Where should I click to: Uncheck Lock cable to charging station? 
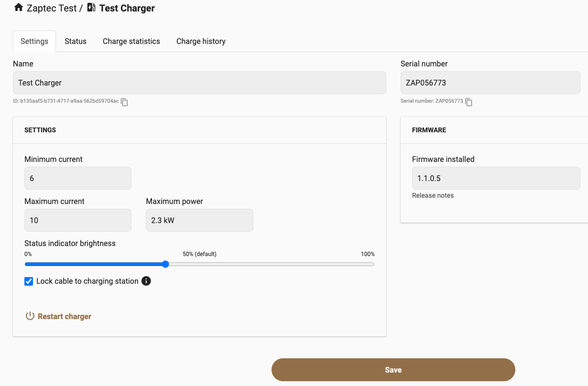[29, 281]
